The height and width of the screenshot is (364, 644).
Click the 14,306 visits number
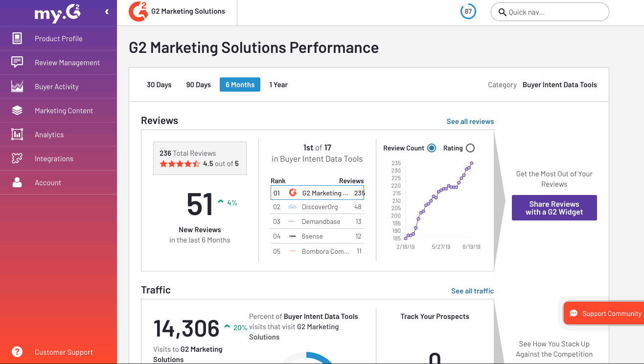click(186, 329)
